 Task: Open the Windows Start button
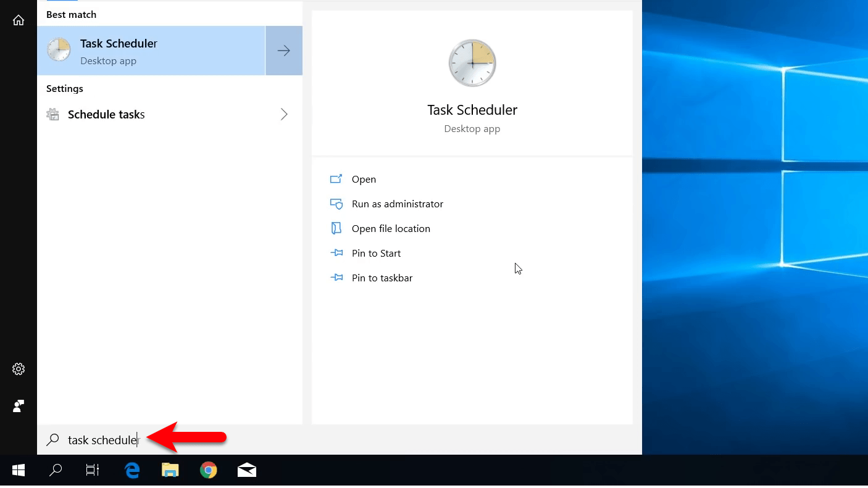tap(19, 471)
